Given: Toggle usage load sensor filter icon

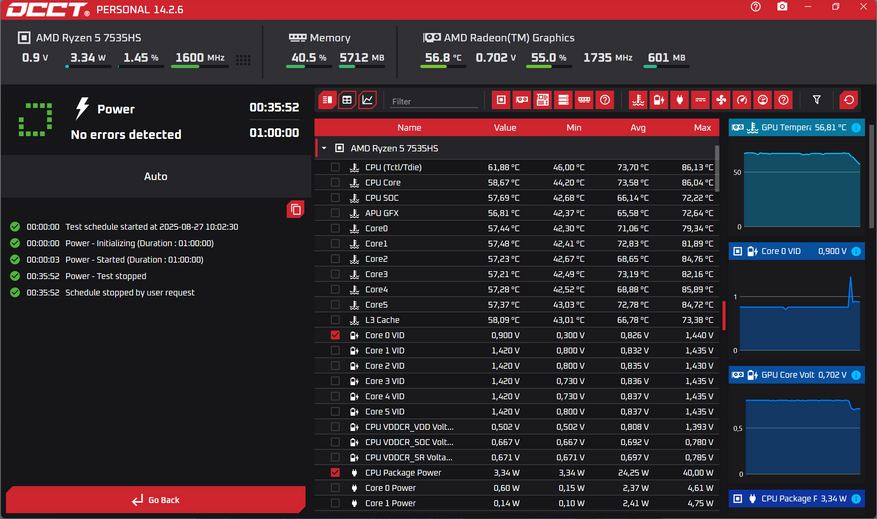Looking at the screenshot, I should pyautogui.click(x=762, y=100).
